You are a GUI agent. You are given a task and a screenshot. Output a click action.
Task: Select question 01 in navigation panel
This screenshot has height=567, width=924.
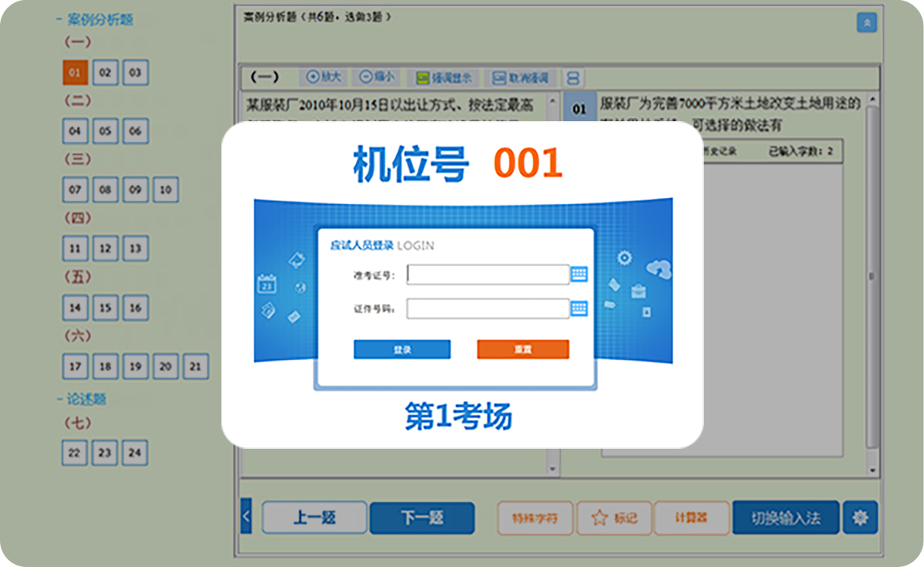(75, 73)
